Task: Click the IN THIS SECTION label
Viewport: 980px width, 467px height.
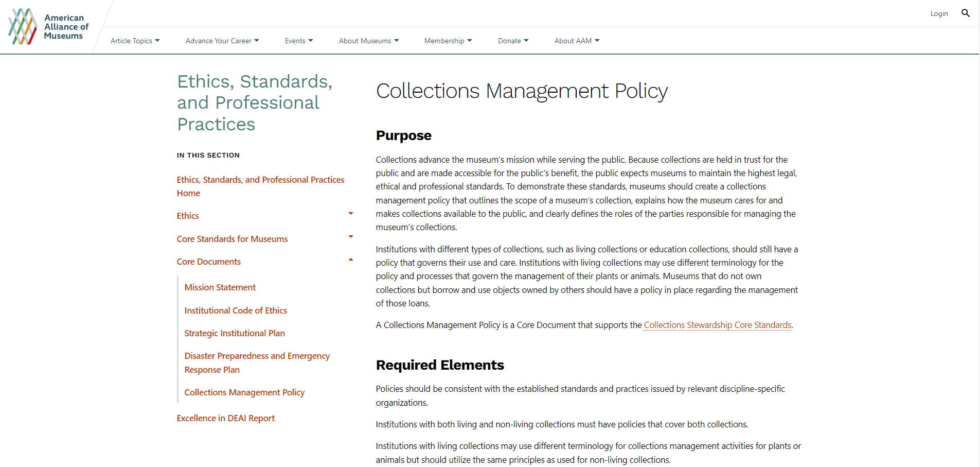Action: [x=208, y=155]
